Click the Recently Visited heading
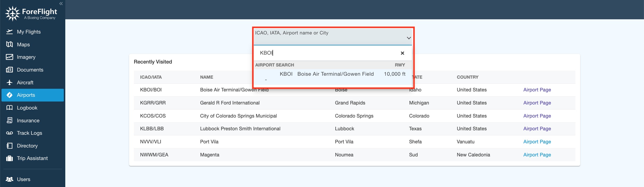Image resolution: width=644 pixels, height=187 pixels. tap(153, 62)
